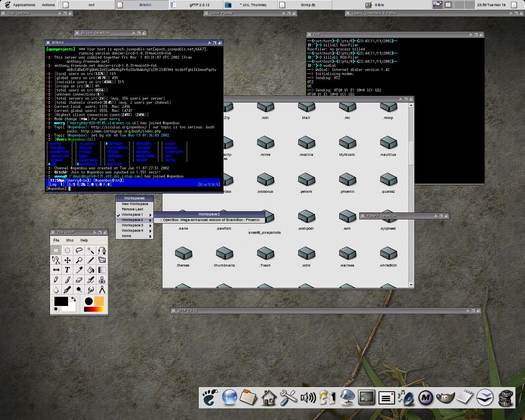
Task: Switch to Gimp (6) taskbar button
Action: (304, 5)
